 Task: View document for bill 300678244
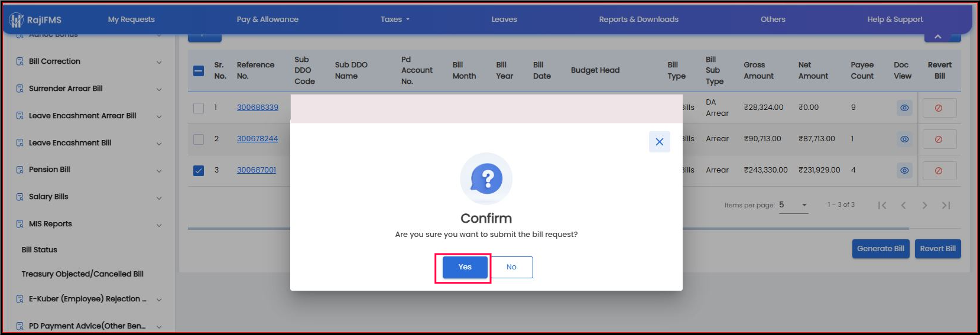pyautogui.click(x=904, y=139)
